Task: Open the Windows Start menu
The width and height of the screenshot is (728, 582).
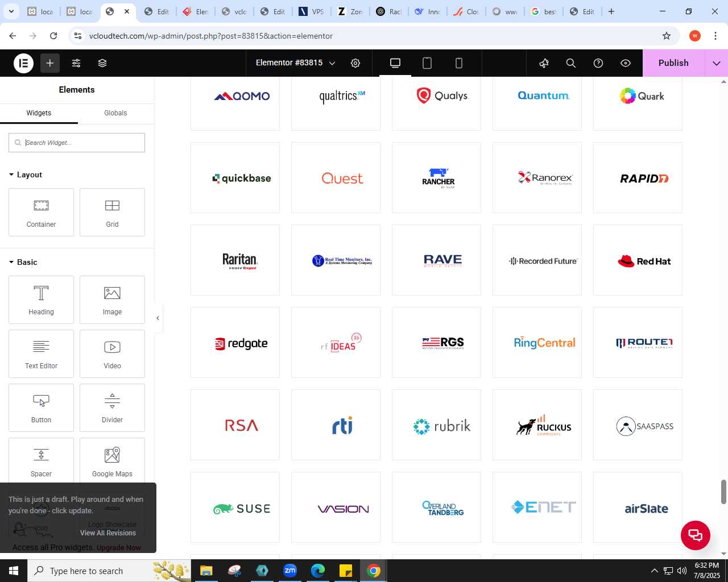Action: click(x=14, y=571)
